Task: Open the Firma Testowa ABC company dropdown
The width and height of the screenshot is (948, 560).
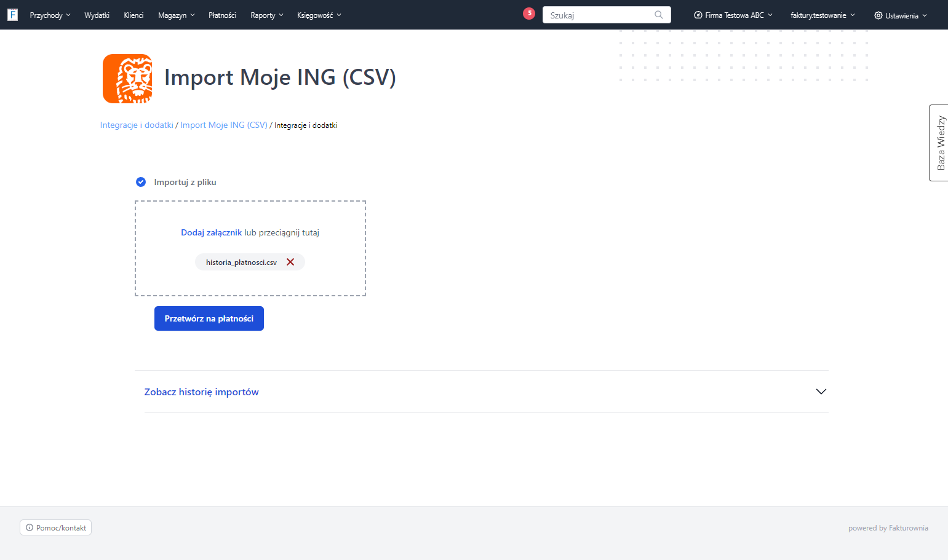Action: click(733, 15)
